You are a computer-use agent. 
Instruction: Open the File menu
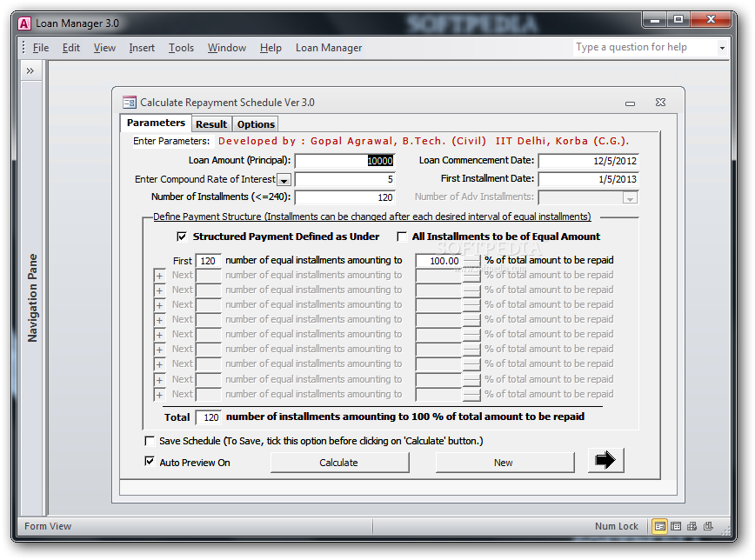pos(40,48)
